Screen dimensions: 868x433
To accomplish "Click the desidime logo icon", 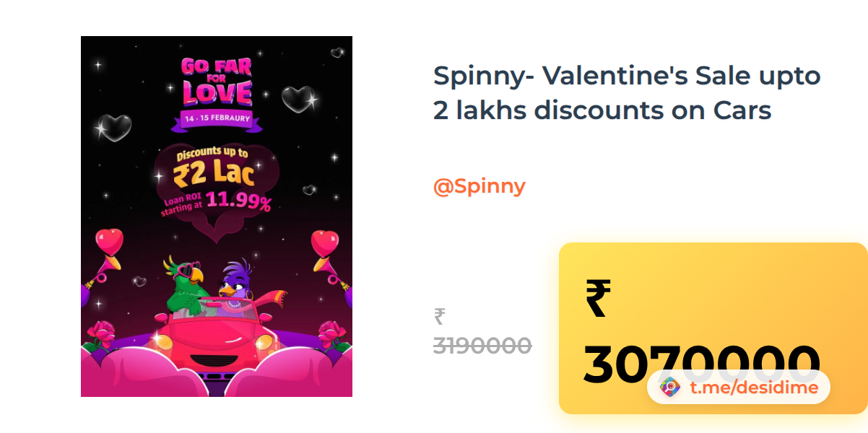I will point(670,388).
